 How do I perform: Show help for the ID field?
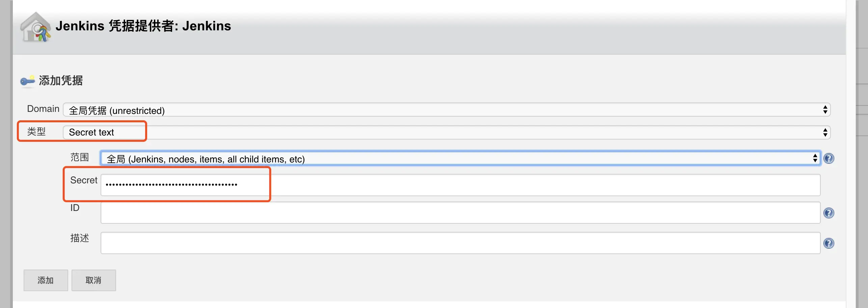[829, 213]
